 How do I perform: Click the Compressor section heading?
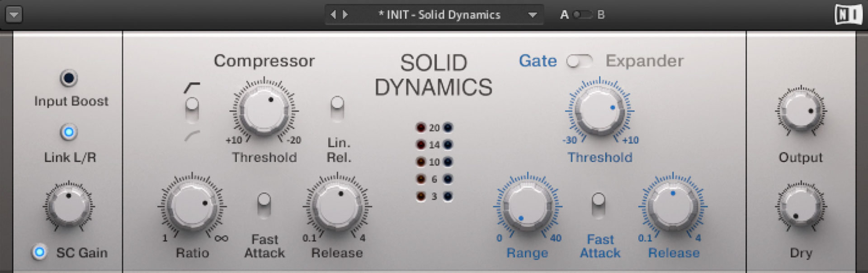(264, 61)
